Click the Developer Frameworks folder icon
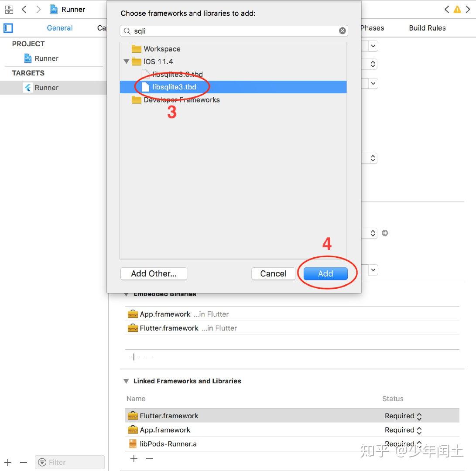This screenshot has height=471, width=476. 137,100
